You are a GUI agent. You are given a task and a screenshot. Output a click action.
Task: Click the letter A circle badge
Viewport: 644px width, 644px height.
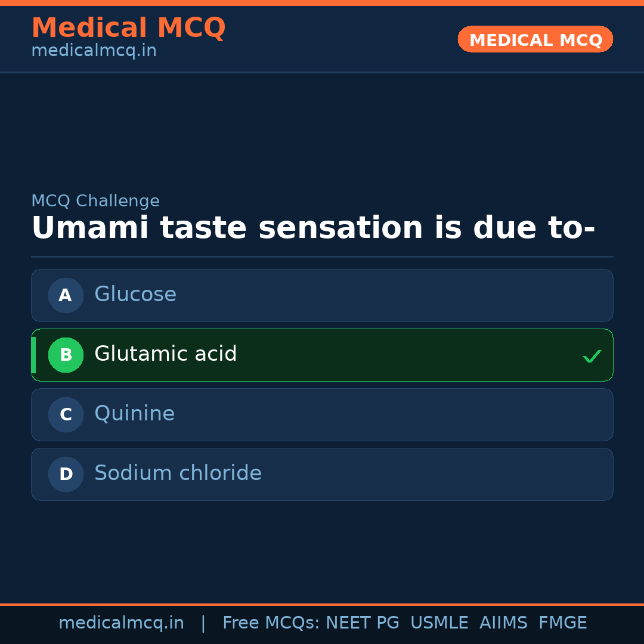pyautogui.click(x=66, y=295)
